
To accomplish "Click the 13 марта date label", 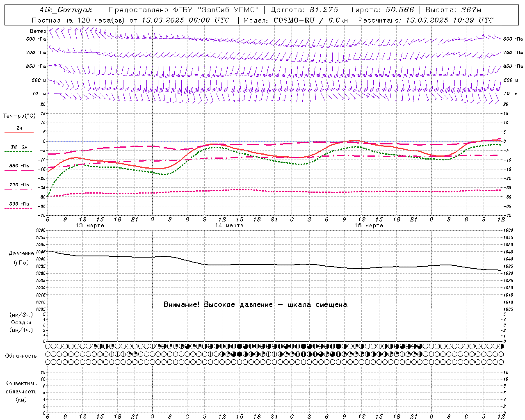I will [x=90, y=226].
